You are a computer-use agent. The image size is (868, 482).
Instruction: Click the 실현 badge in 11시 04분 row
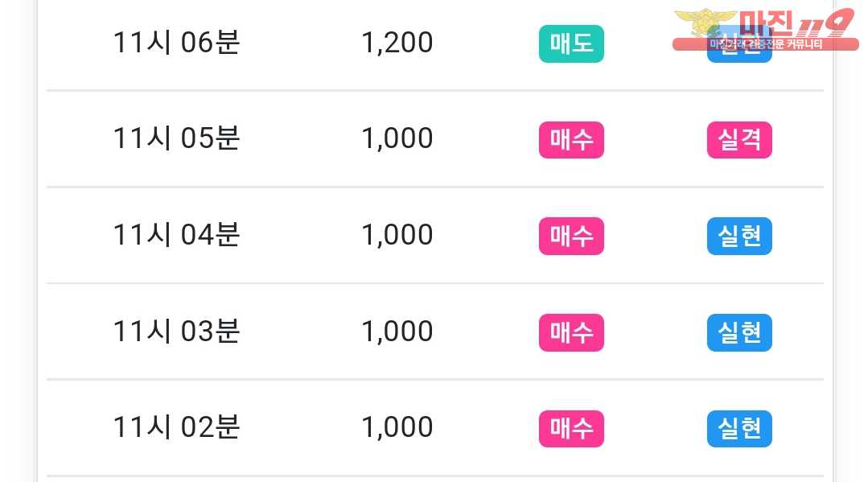(x=739, y=236)
